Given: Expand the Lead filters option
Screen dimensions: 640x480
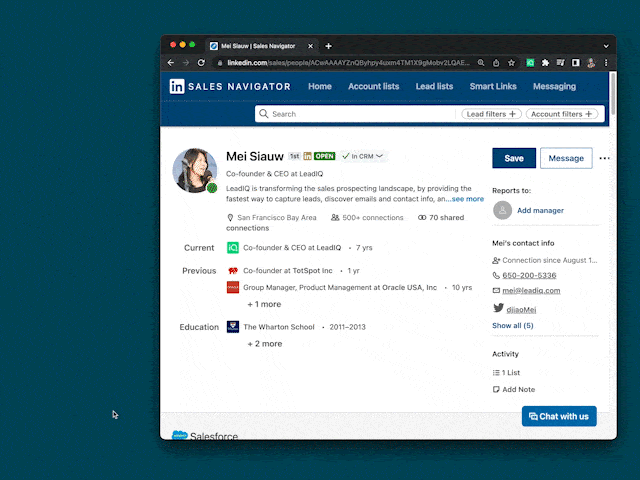Looking at the screenshot, I should pos(492,114).
